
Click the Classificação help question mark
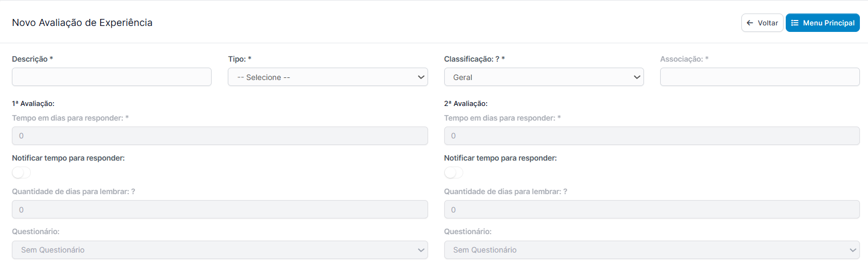497,59
